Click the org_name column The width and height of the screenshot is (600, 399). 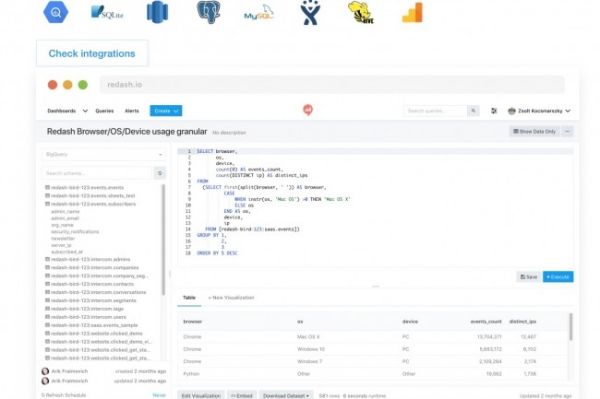[x=62, y=225]
